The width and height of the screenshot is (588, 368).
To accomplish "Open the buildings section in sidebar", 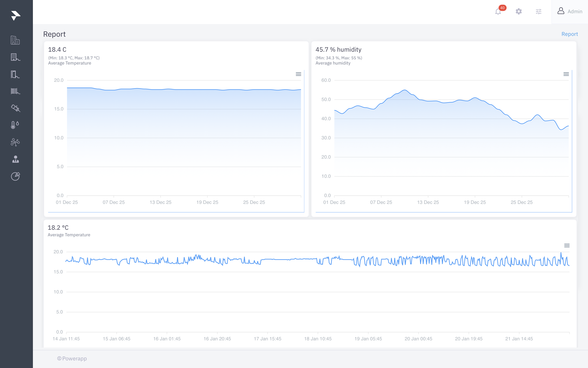I will (x=15, y=40).
